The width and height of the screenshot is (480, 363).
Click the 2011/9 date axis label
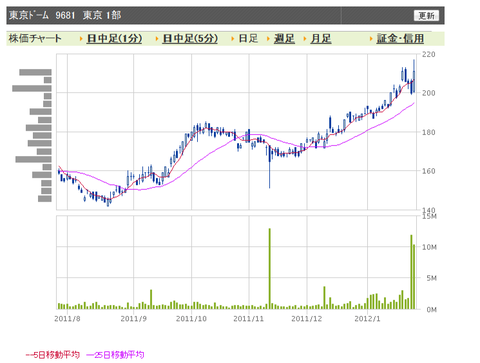point(134,319)
